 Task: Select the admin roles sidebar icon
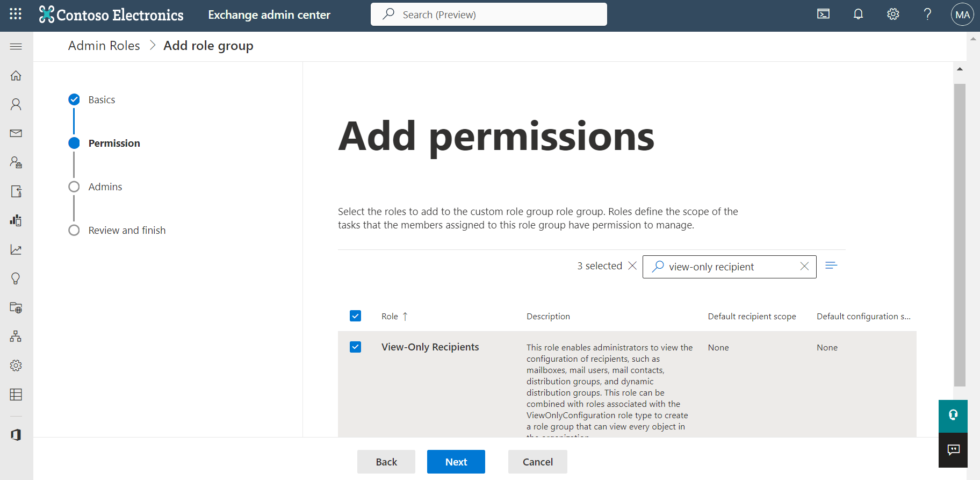(x=16, y=162)
